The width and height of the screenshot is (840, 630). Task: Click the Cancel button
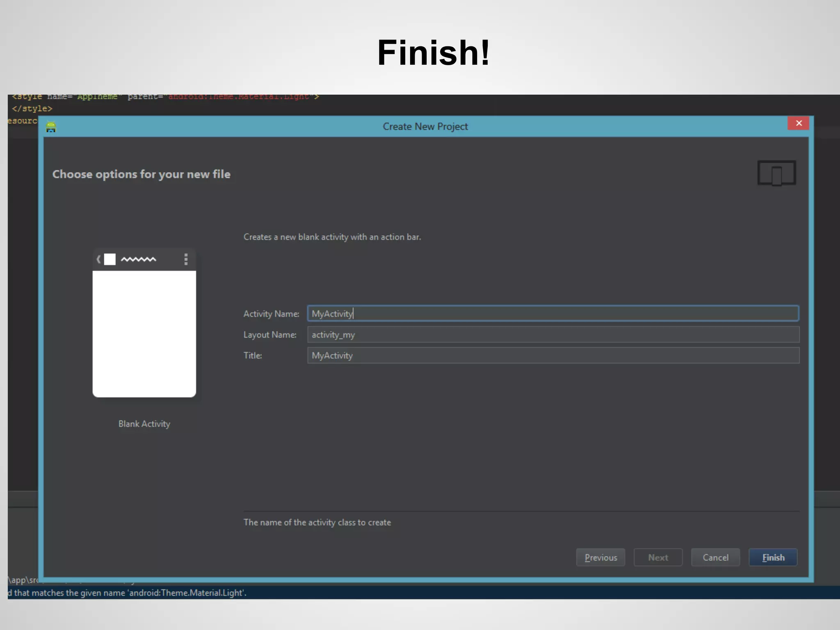[x=715, y=557]
